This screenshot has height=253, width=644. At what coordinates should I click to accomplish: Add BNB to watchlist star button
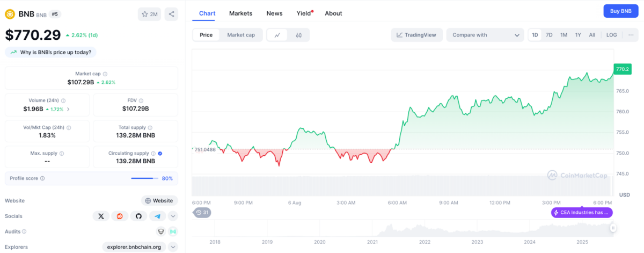pyautogui.click(x=149, y=14)
